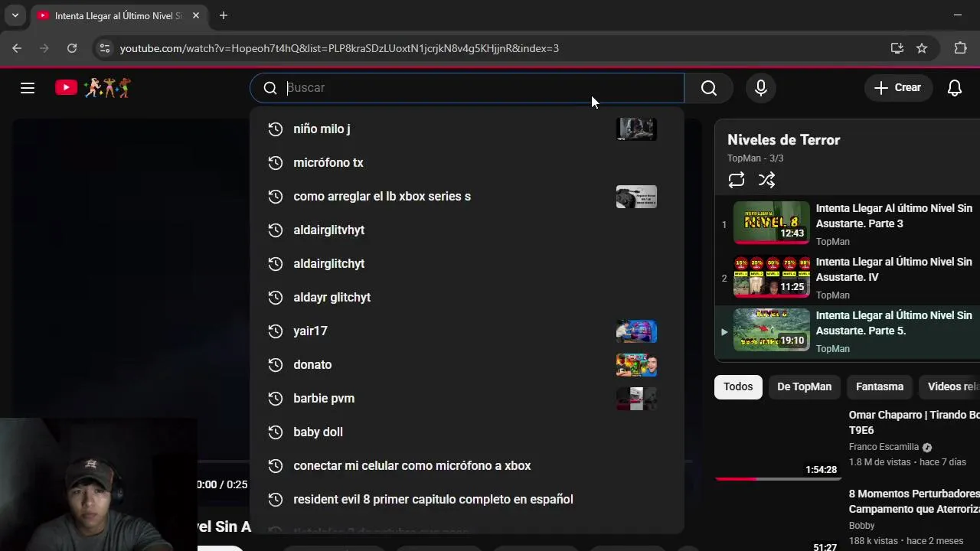The image size is (980, 551).
Task: Bookmark this page with the star
Action: coord(922,48)
